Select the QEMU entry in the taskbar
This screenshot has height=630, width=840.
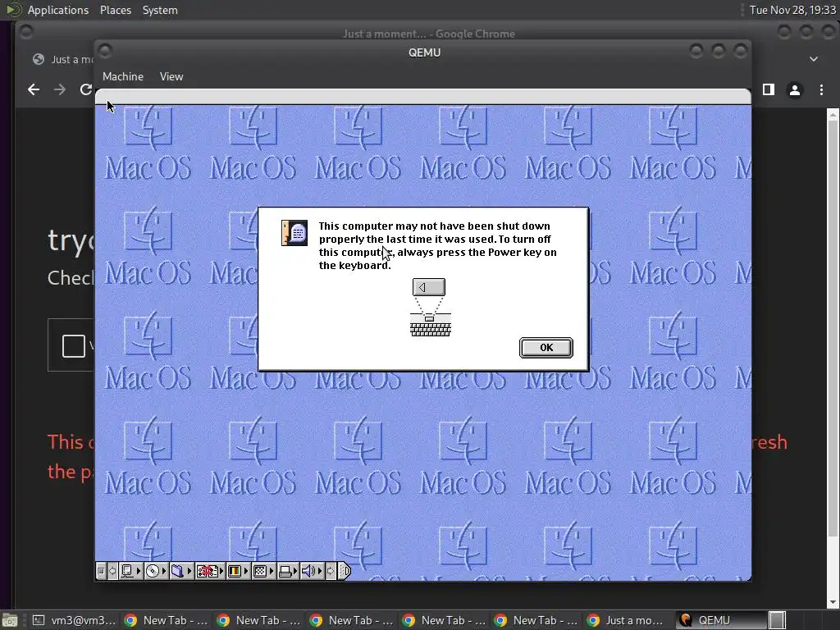(720, 620)
